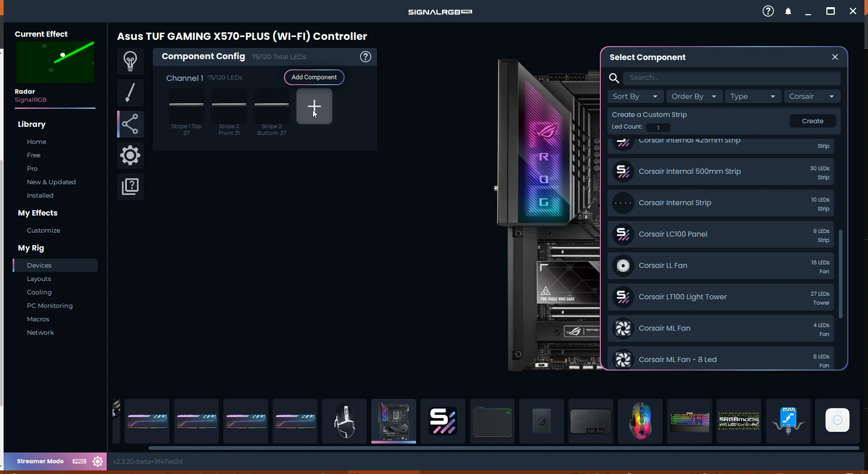Open the notifications bell
Viewport: 868px width, 474px height.
point(788,11)
